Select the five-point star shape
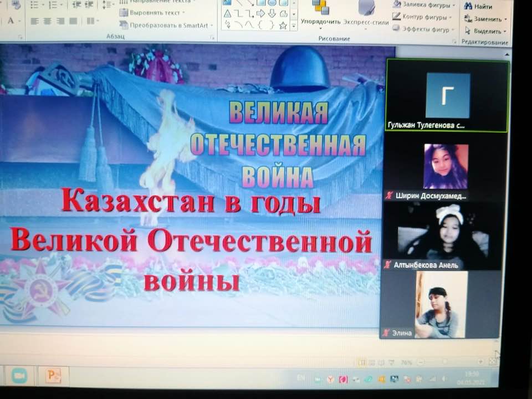 283,25
